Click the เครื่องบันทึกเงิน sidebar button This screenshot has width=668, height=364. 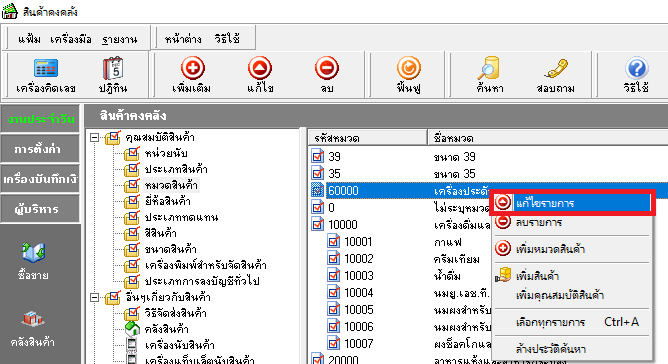[40, 179]
